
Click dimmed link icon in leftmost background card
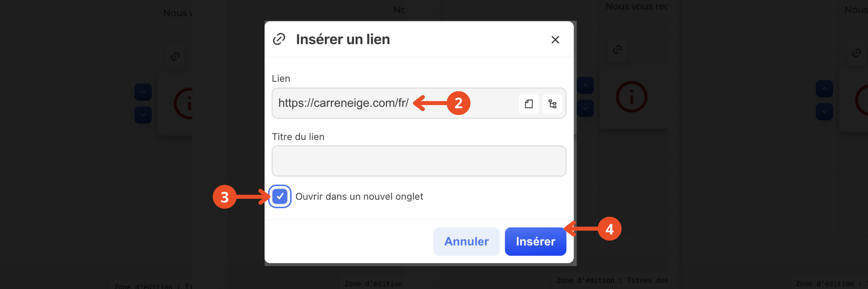coord(175,56)
